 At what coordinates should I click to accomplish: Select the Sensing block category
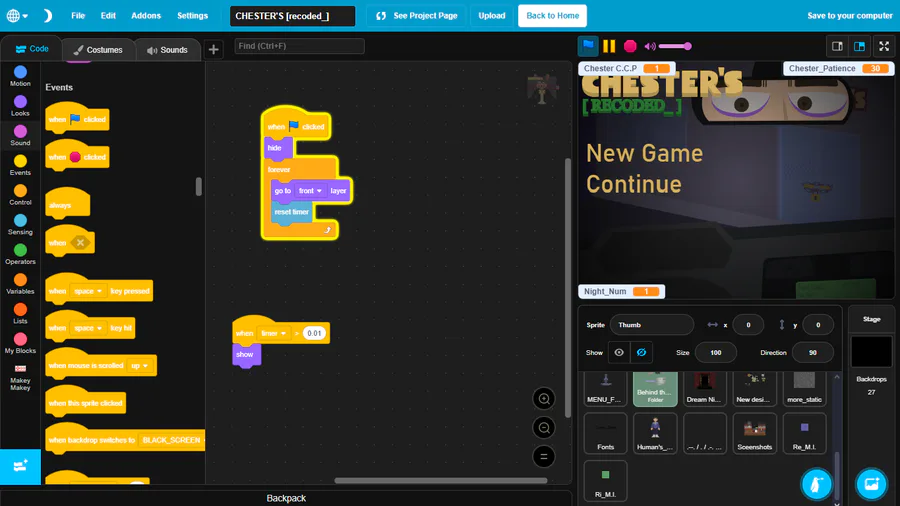click(x=20, y=224)
